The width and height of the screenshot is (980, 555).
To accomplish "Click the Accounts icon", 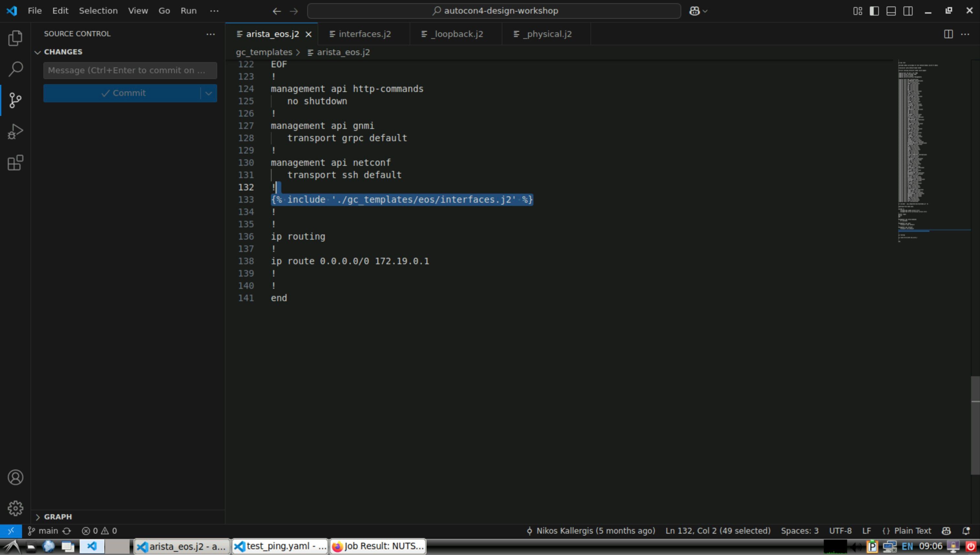I will click(15, 477).
